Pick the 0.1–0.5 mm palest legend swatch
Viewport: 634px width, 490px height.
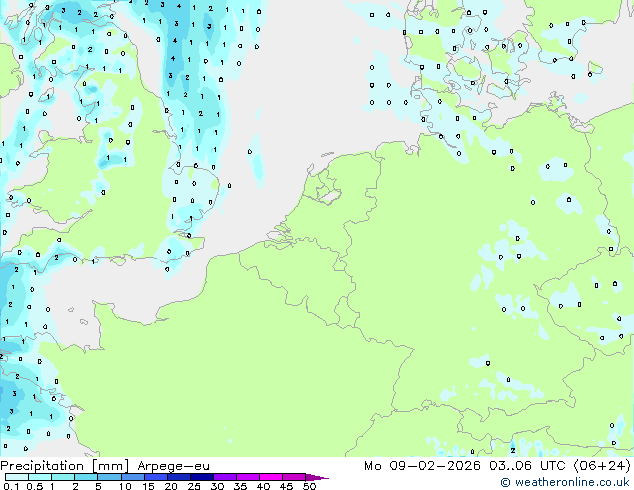[x=17, y=477]
